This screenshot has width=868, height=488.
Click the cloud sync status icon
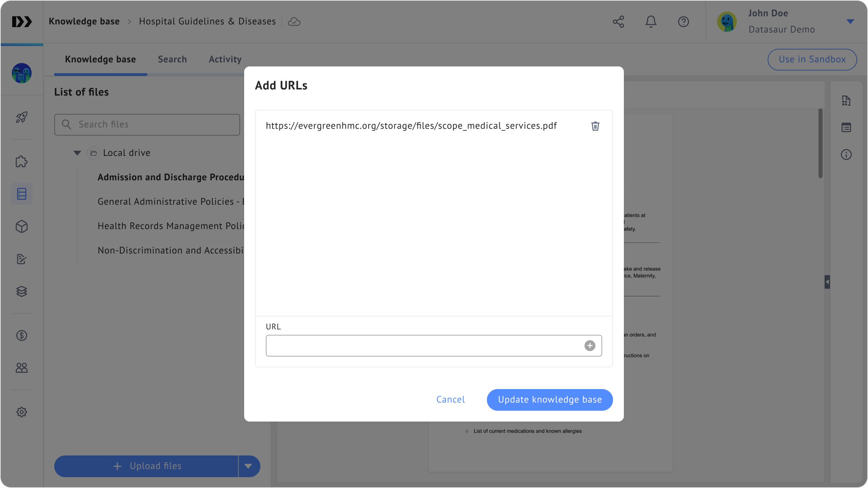pos(294,22)
